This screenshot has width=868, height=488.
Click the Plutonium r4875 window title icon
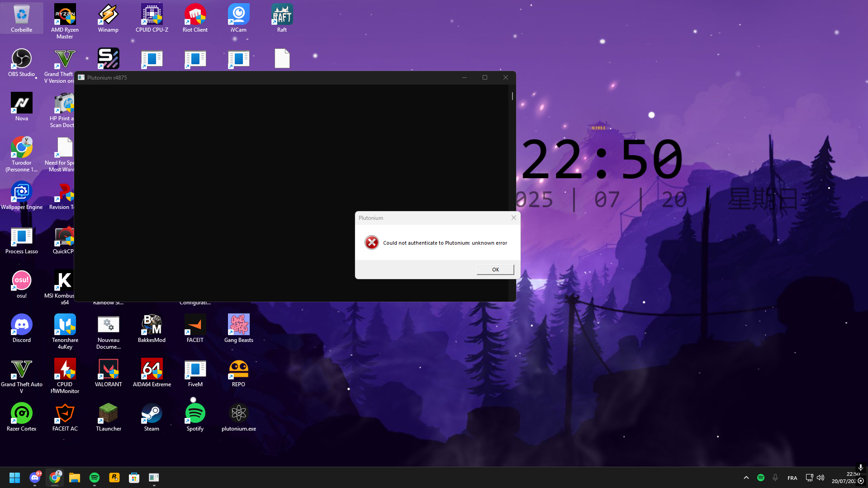81,77
